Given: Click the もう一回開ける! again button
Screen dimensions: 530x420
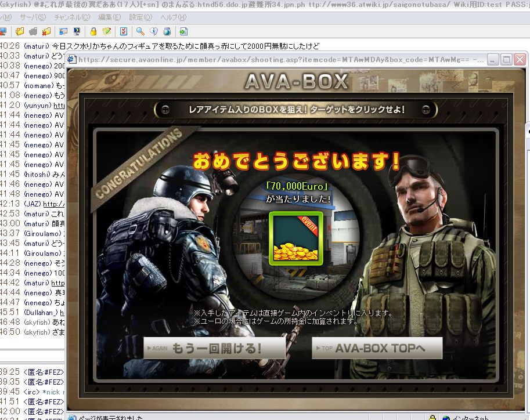Looking at the screenshot, I should 215,348.
